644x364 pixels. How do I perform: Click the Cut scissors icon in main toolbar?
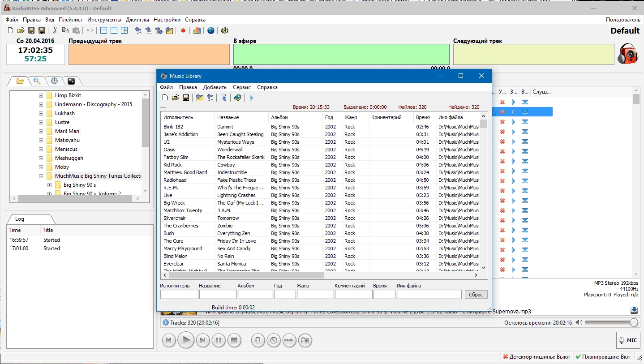tap(55, 30)
